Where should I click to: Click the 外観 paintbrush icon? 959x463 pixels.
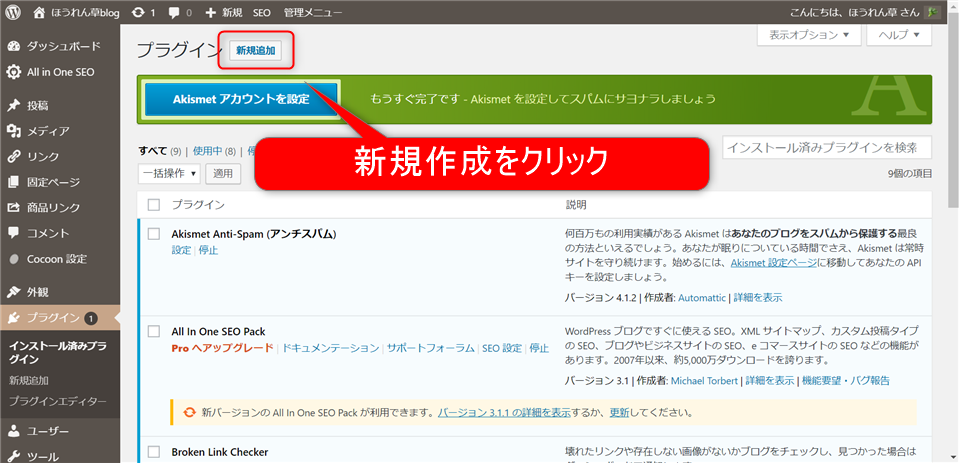pos(13,292)
